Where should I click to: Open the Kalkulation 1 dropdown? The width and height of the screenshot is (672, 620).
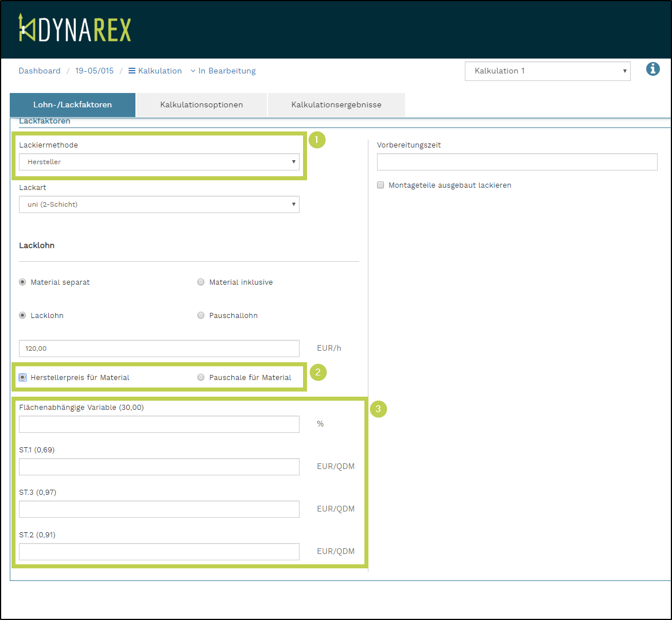pos(547,71)
